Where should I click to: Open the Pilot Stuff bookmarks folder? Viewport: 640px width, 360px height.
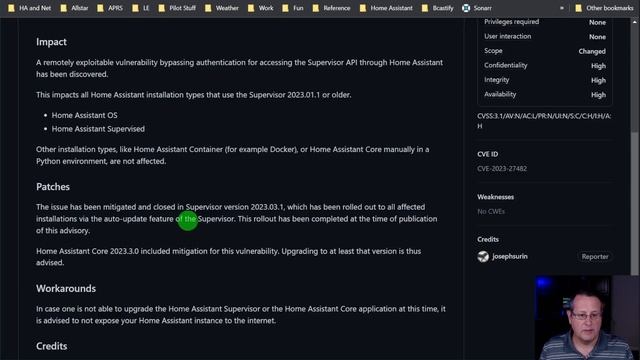coord(177,8)
